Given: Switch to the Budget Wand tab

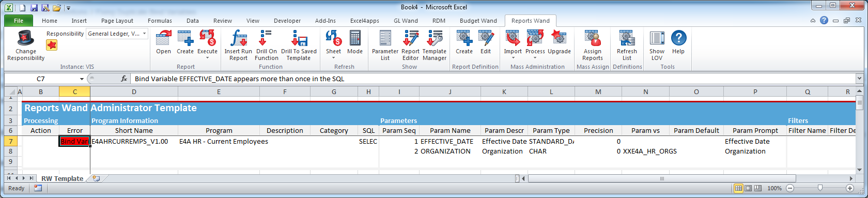Looking at the screenshot, I should (x=478, y=21).
